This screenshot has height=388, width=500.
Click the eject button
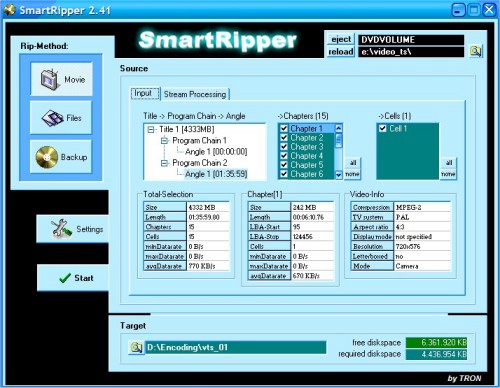pyautogui.click(x=341, y=39)
